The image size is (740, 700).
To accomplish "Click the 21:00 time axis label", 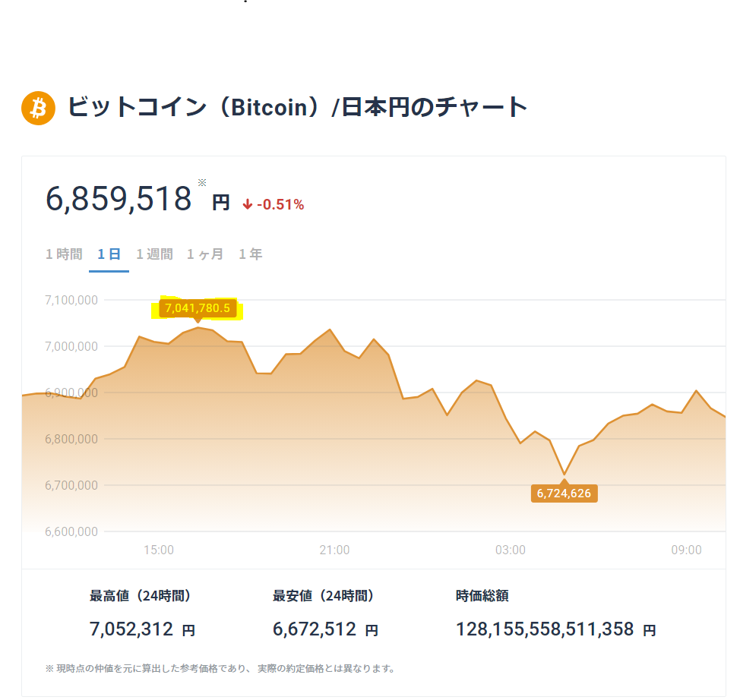I will pos(334,550).
